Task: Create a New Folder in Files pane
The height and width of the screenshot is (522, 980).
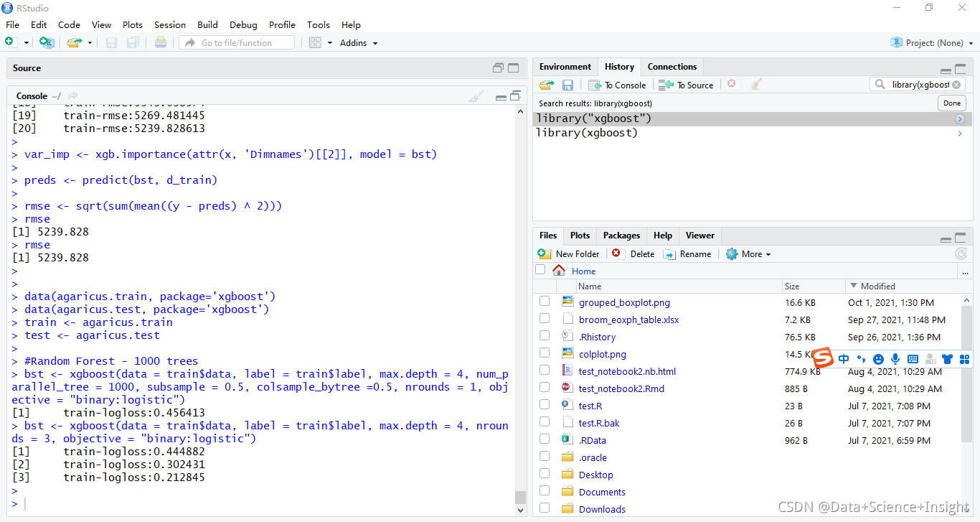Action: click(569, 253)
